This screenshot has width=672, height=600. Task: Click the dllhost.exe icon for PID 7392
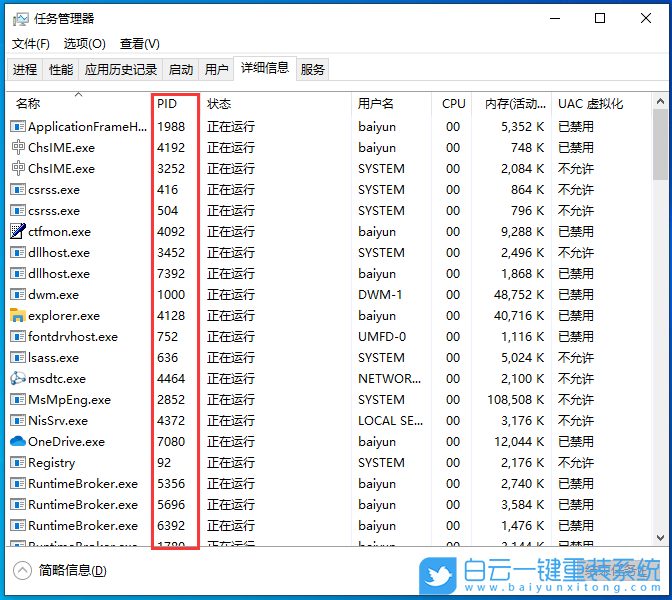pyautogui.click(x=18, y=273)
